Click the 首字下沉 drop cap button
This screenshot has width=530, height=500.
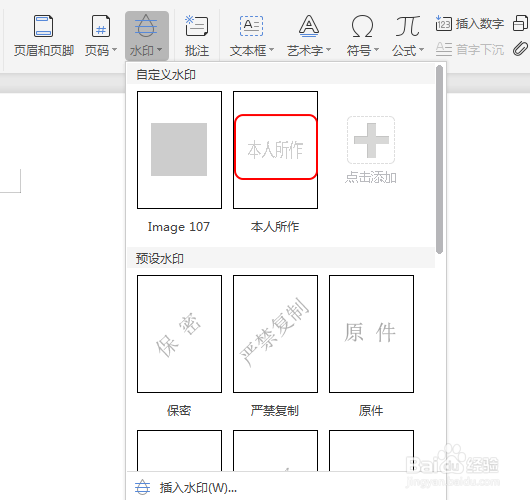pyautogui.click(x=470, y=50)
